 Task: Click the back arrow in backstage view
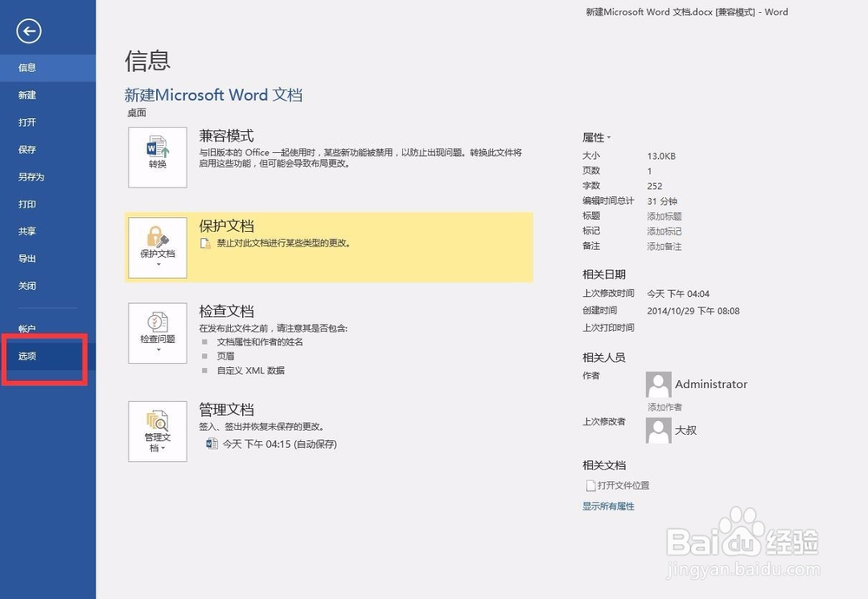pos(29,30)
